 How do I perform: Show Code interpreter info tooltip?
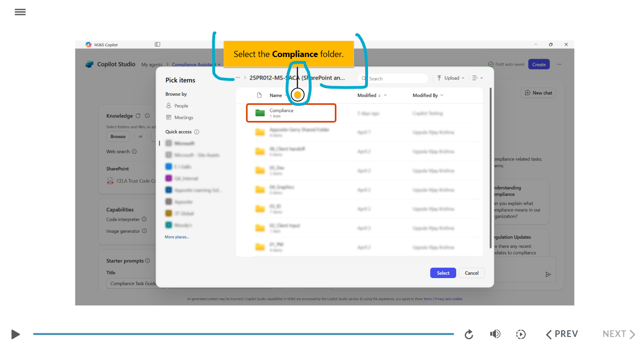(144, 220)
